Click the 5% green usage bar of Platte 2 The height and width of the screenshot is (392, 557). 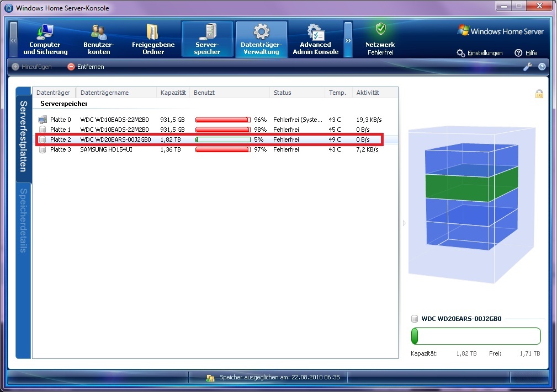222,139
